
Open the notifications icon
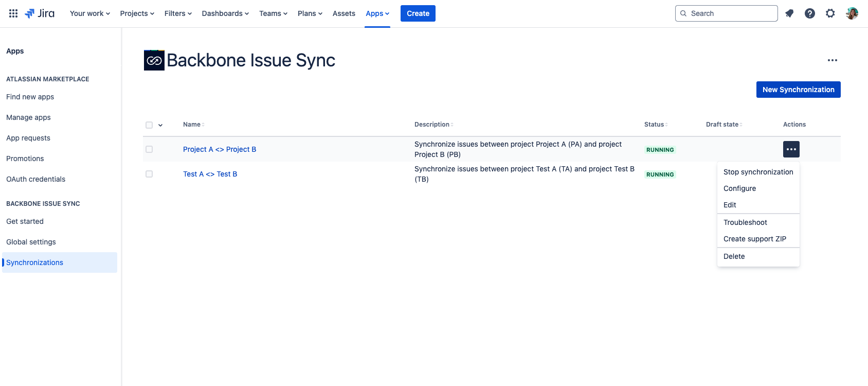(x=789, y=13)
